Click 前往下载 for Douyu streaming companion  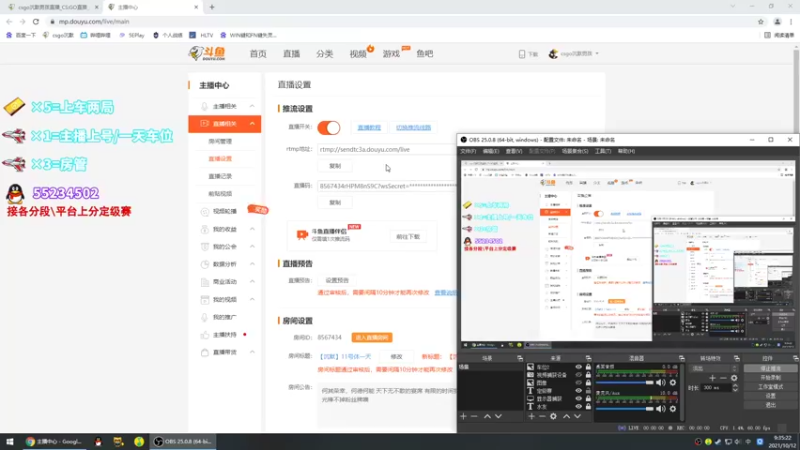pyautogui.click(x=408, y=237)
